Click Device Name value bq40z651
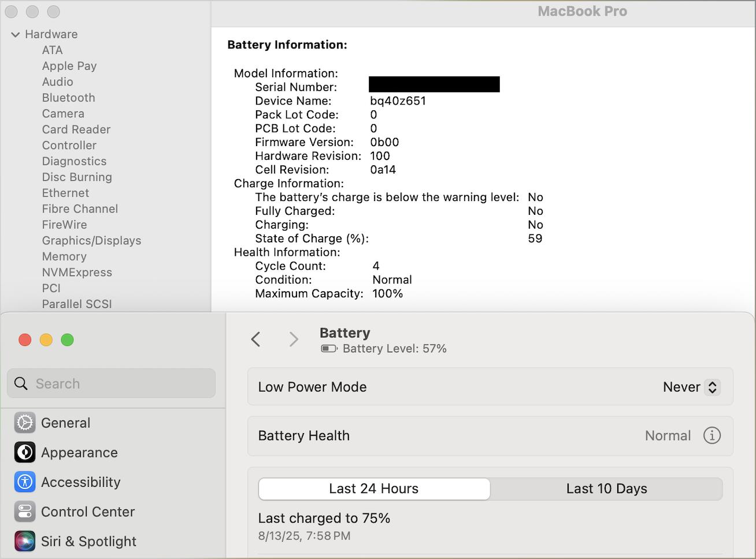 click(x=398, y=101)
